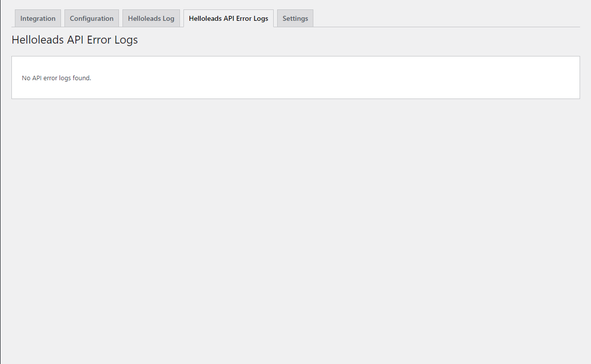Click the 'No API error logs found.' message
This screenshot has height=364, width=591.
[57, 78]
